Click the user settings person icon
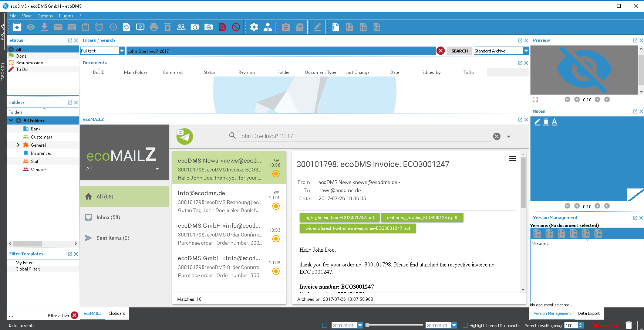Image resolution: width=644 pixels, height=330 pixels. point(268,27)
